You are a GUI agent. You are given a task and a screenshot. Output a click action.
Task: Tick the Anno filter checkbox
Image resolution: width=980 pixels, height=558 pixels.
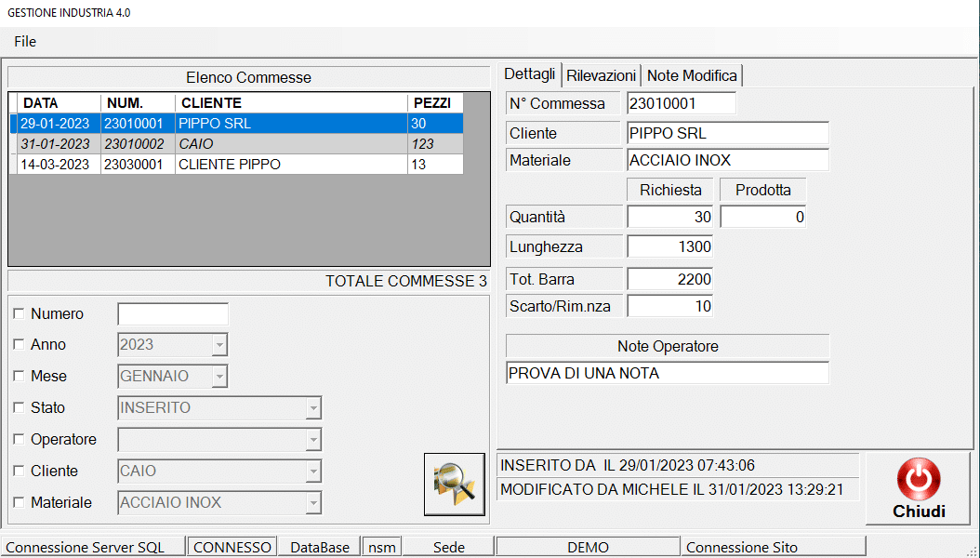[x=19, y=345]
